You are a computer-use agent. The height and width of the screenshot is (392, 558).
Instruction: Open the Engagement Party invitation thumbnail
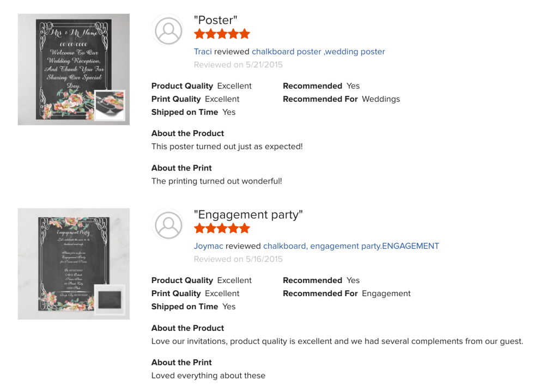coord(65,256)
